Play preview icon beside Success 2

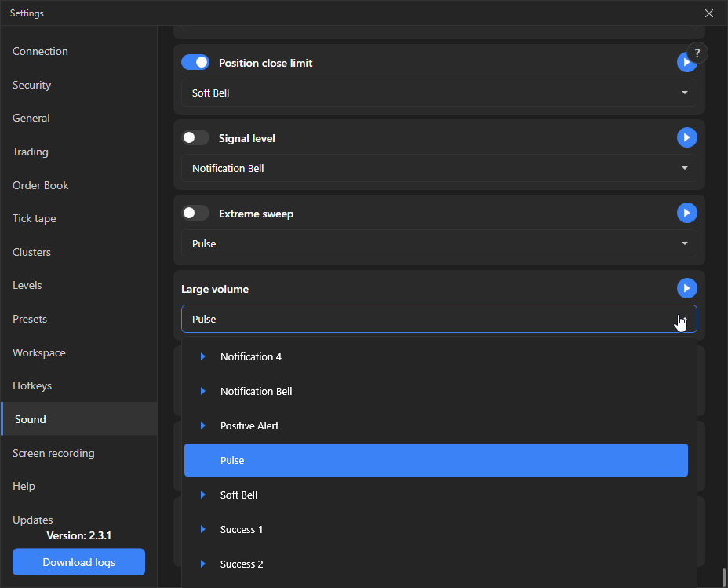[x=203, y=564]
